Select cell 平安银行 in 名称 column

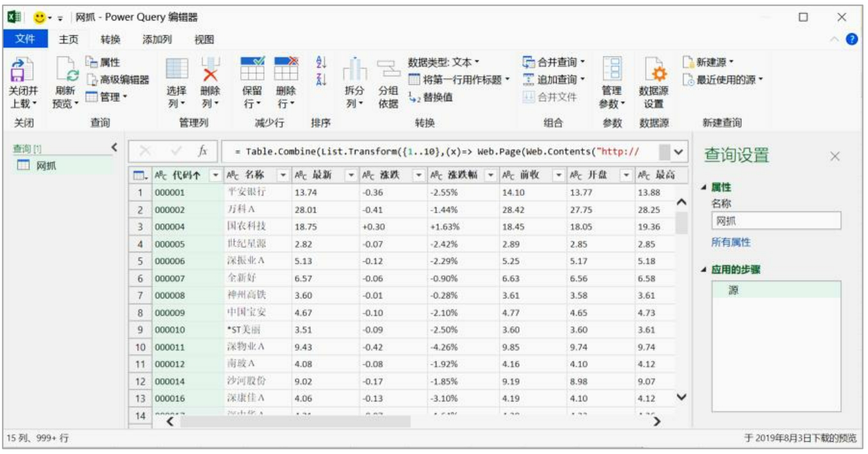[257, 192]
